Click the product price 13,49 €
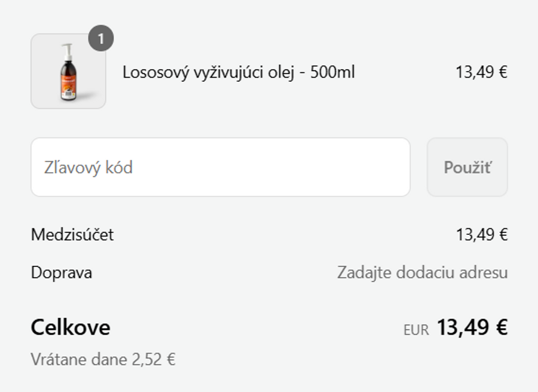538x392 pixels. click(x=481, y=72)
